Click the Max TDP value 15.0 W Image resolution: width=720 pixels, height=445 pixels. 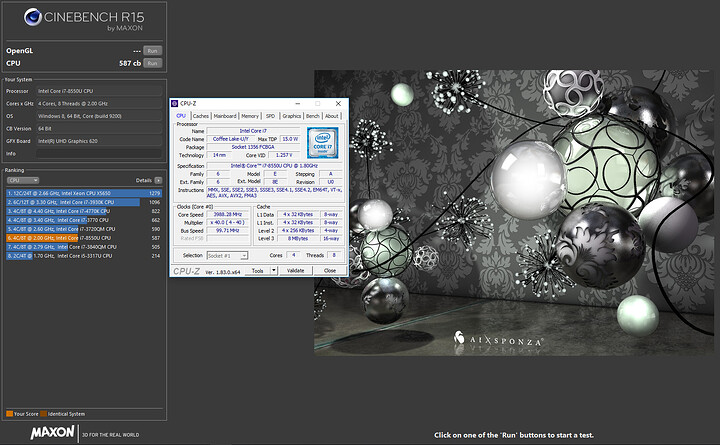tap(290, 139)
